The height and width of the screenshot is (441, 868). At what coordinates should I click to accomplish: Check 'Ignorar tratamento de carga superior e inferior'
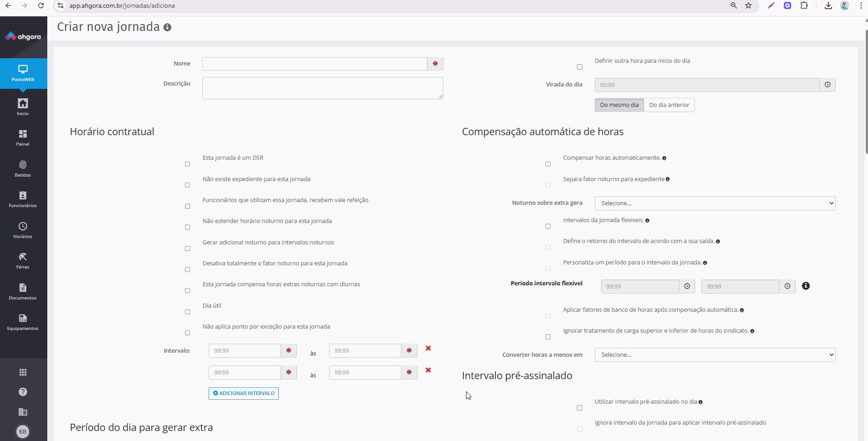coord(548,337)
